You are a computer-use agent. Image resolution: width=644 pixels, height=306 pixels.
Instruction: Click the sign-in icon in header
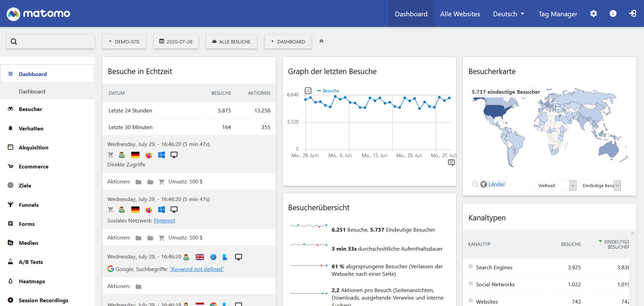click(x=632, y=14)
